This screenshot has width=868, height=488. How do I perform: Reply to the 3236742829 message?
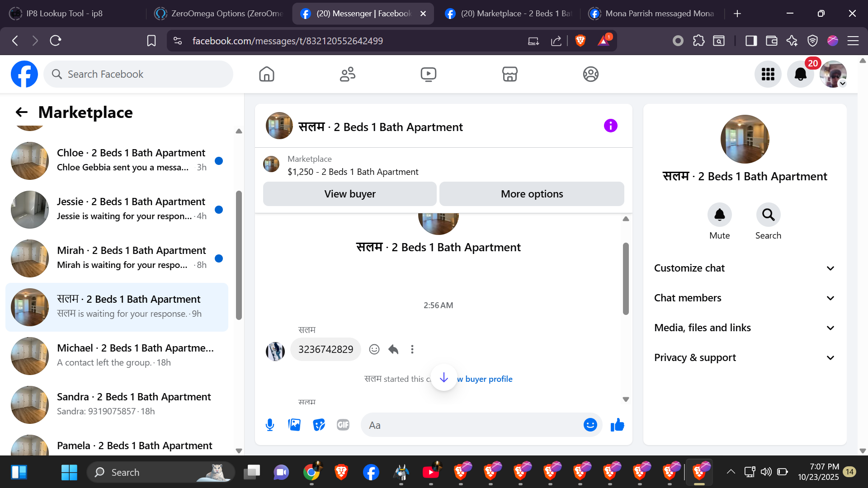393,349
